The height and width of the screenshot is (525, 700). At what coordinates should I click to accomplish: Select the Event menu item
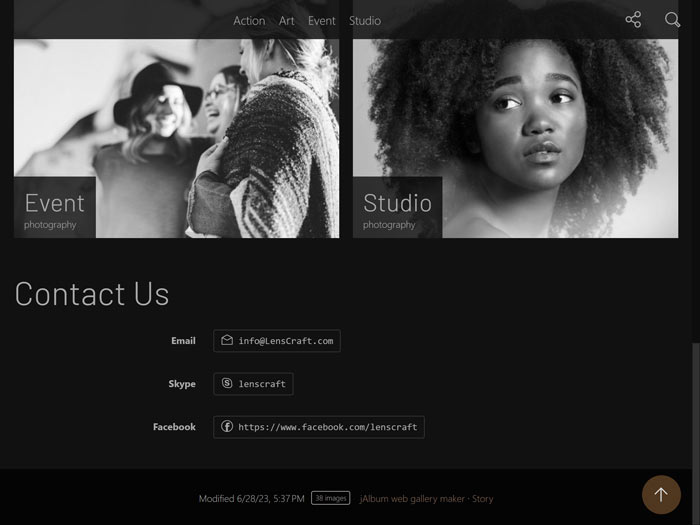pyautogui.click(x=321, y=21)
